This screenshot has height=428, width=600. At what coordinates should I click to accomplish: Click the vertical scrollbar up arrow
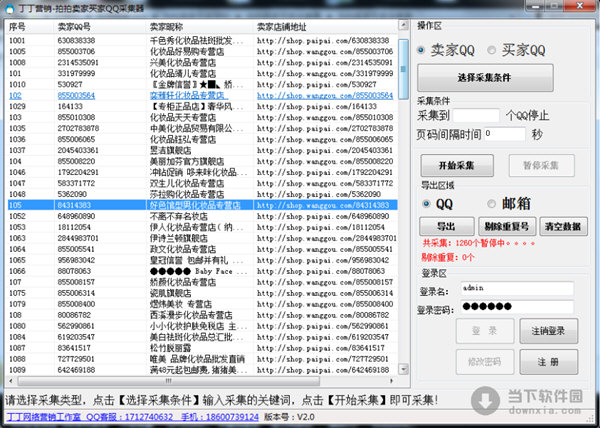[x=403, y=26]
